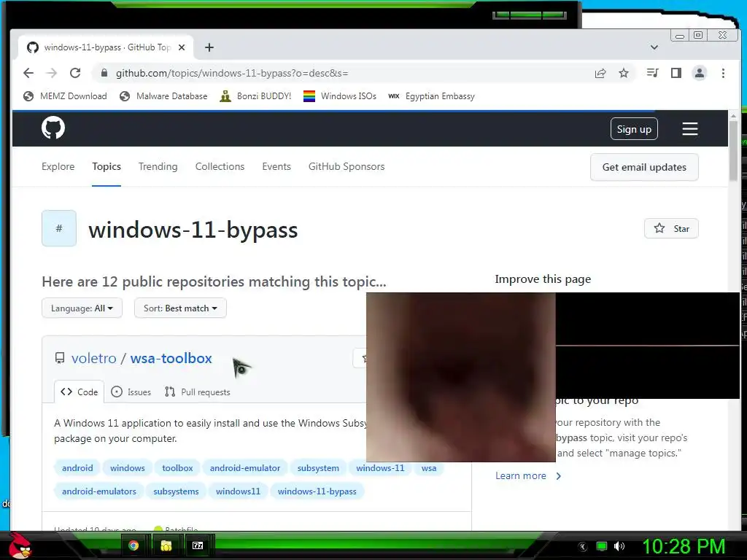
Task: Go back with the browser back arrow
Action: [28, 73]
